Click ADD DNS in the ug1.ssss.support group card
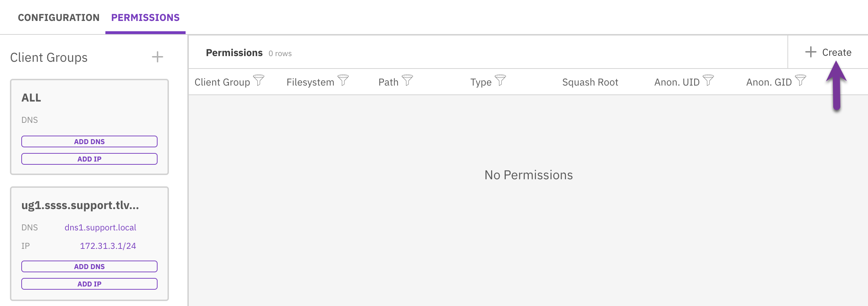This screenshot has height=306, width=868. pos(89,266)
